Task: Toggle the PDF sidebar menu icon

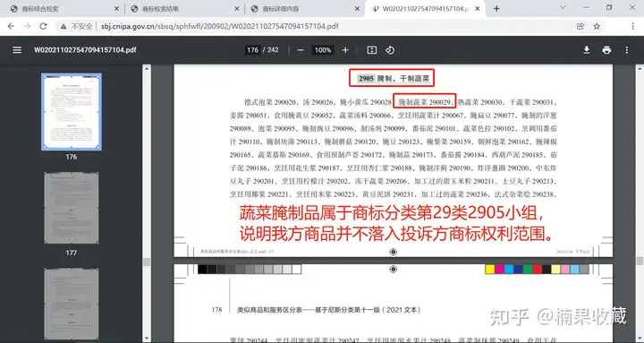Action: [17, 50]
